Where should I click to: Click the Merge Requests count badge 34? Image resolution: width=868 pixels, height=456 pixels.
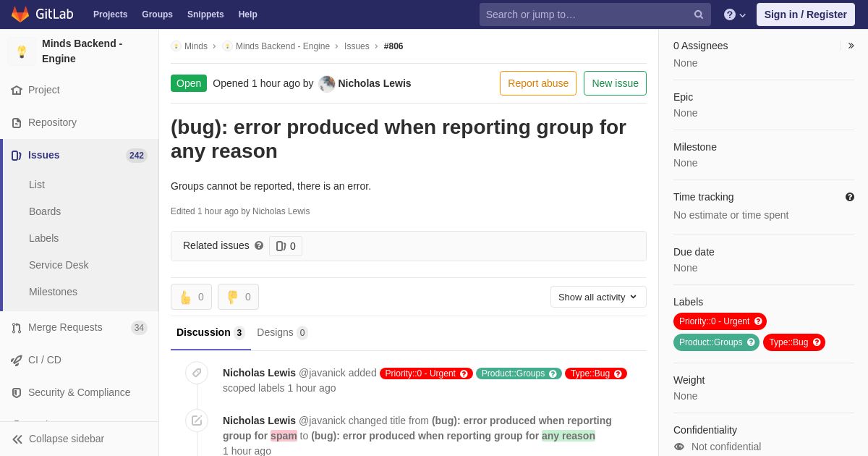139,328
